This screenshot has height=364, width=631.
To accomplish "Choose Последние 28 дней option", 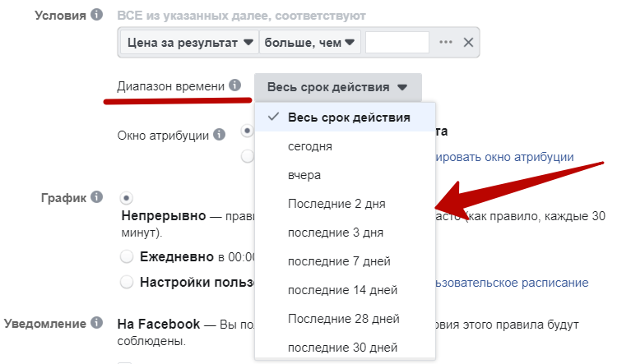I will [x=345, y=319].
